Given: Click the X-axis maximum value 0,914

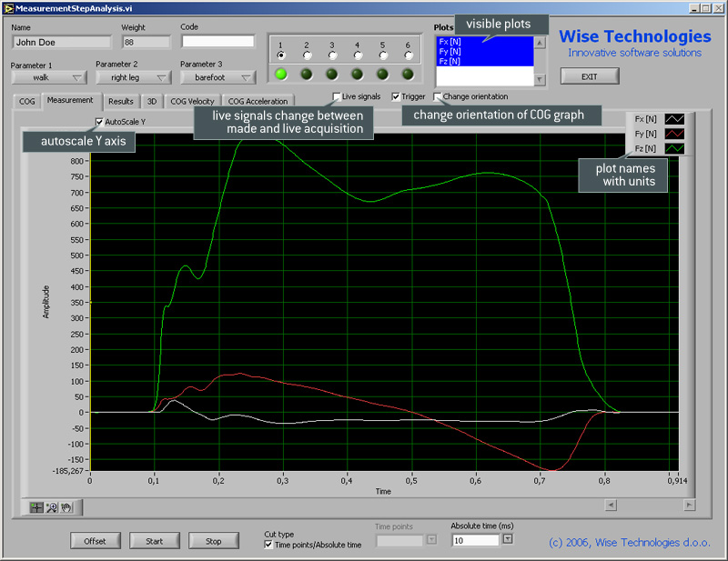Looking at the screenshot, I should click(677, 481).
